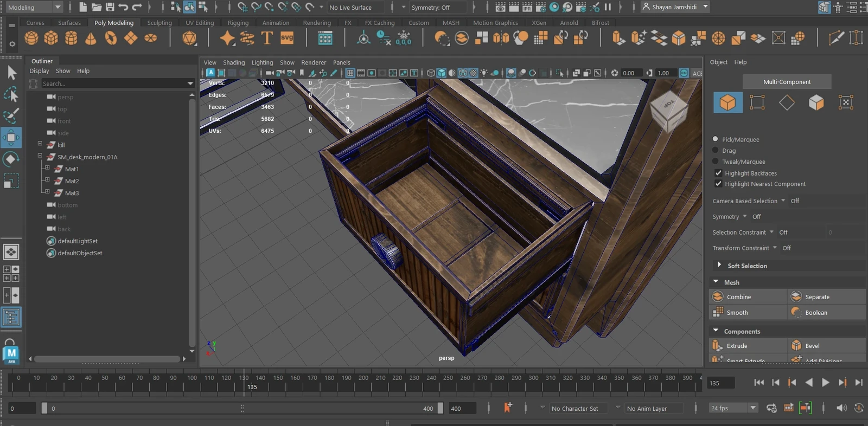The height and width of the screenshot is (426, 868).
Task: Open the Sculpting shelf tab
Action: coord(159,23)
